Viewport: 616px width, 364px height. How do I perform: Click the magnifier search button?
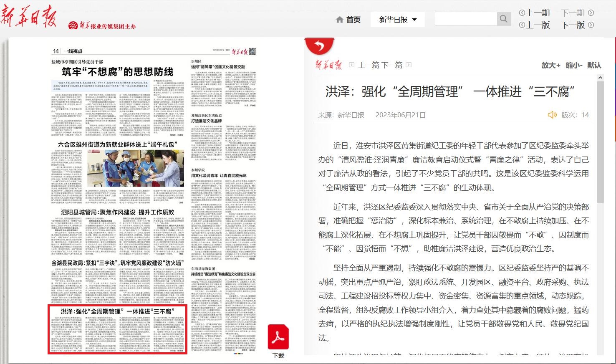click(x=504, y=19)
